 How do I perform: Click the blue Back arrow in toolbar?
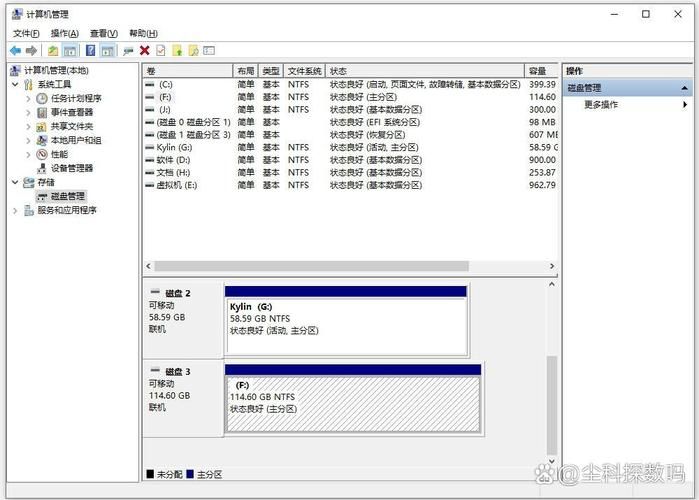[16, 51]
